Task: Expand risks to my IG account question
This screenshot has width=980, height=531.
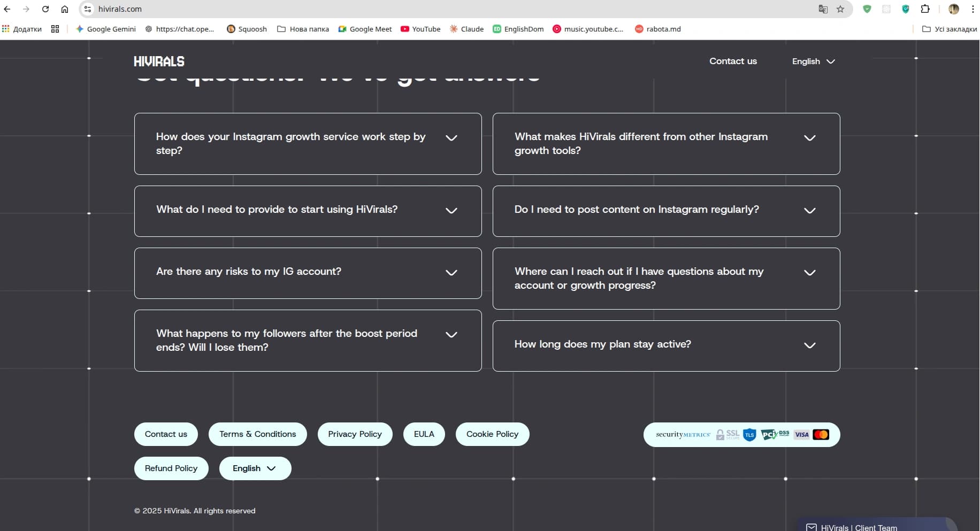Action: point(308,273)
